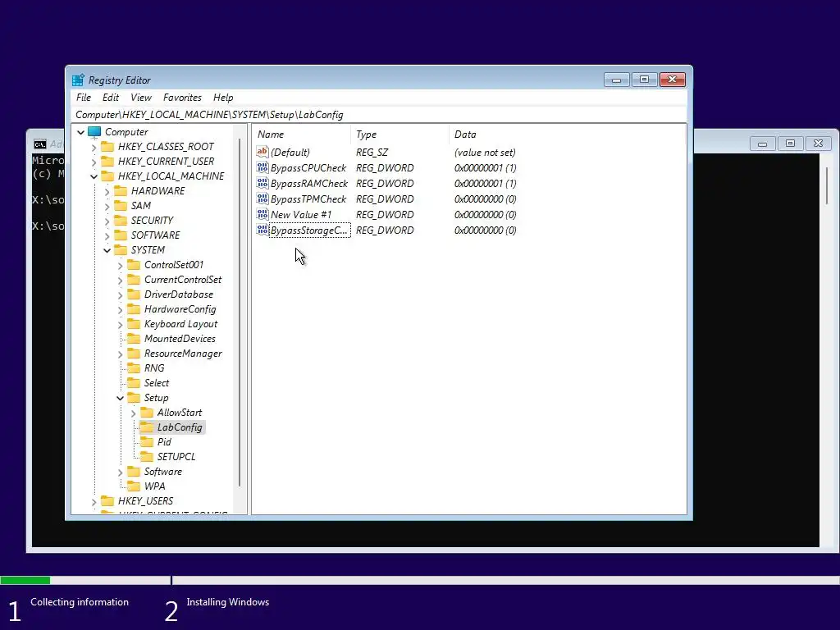The height and width of the screenshot is (630, 840).
Task: Click the HKEY_LOCAL_MACHINE folder icon
Action: click(107, 176)
